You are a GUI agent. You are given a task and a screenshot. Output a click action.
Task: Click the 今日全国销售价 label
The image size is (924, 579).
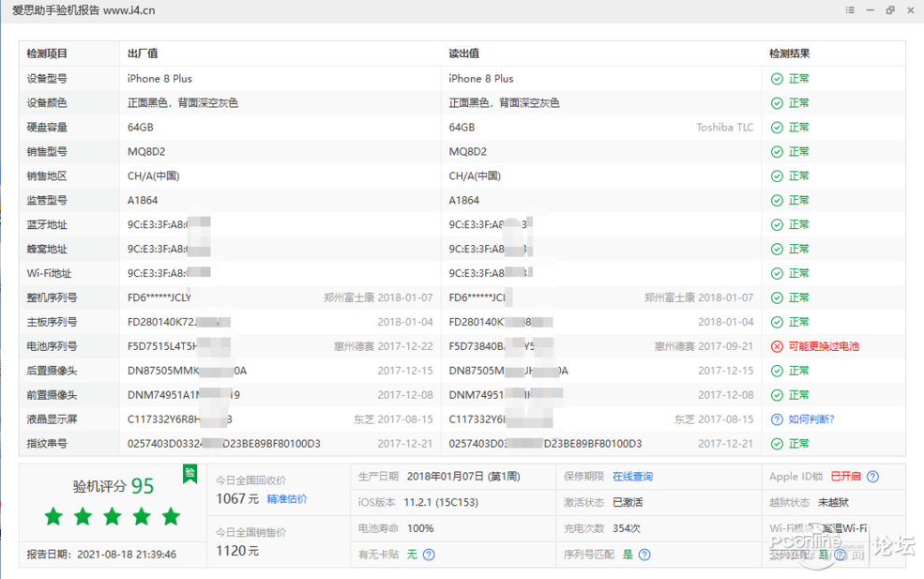pyautogui.click(x=250, y=532)
